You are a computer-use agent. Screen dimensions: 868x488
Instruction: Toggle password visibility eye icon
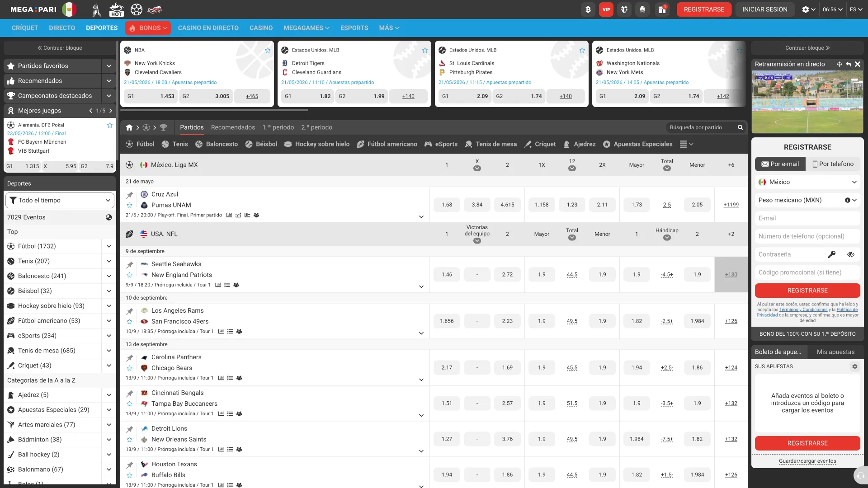tap(851, 254)
